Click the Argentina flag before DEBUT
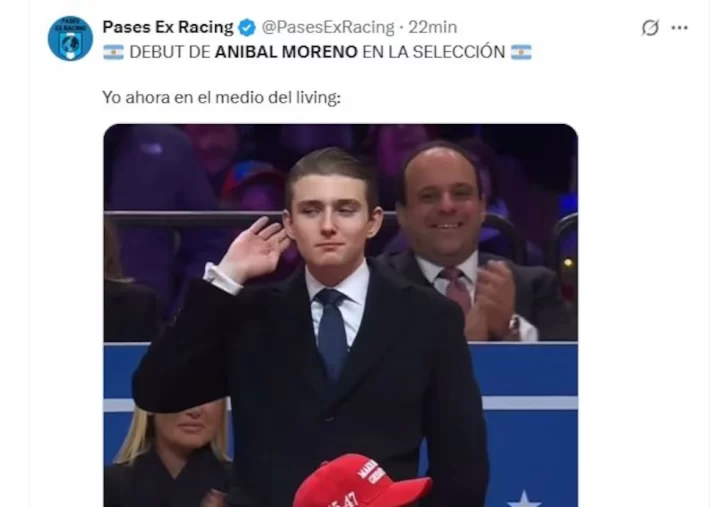Image resolution: width=728 pixels, height=507 pixels. [x=113, y=52]
